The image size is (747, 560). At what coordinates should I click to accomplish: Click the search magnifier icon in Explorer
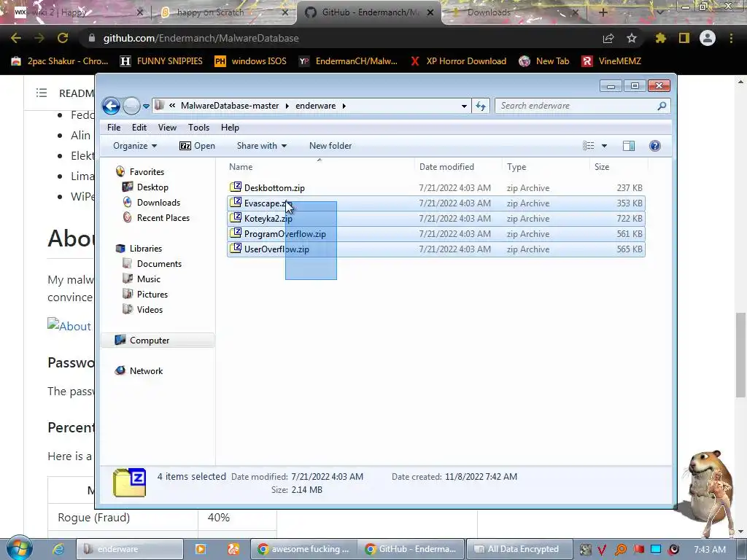[662, 106]
